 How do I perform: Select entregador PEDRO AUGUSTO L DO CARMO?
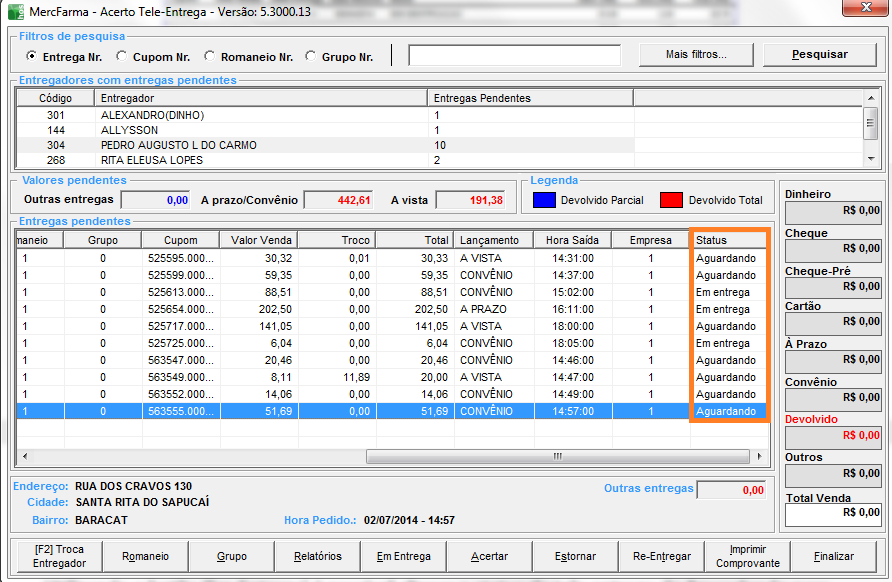(178, 145)
